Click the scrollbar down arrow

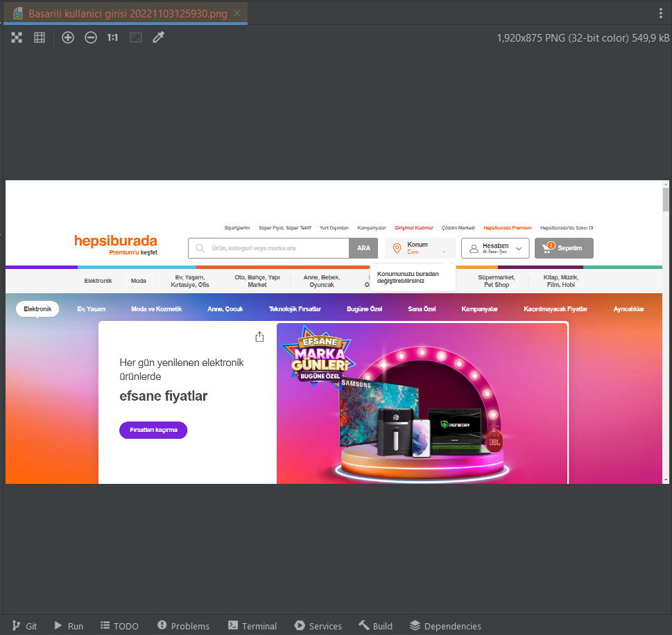[666, 480]
